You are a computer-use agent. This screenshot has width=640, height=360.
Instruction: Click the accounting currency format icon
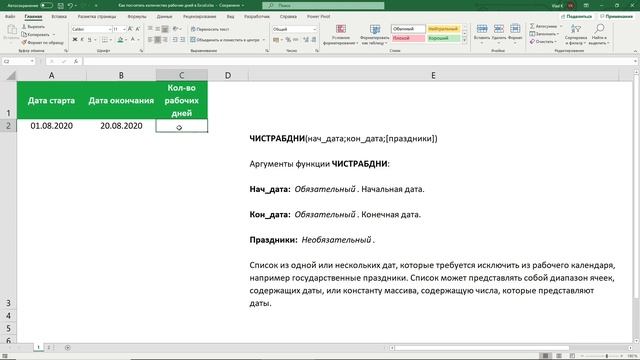click(276, 40)
